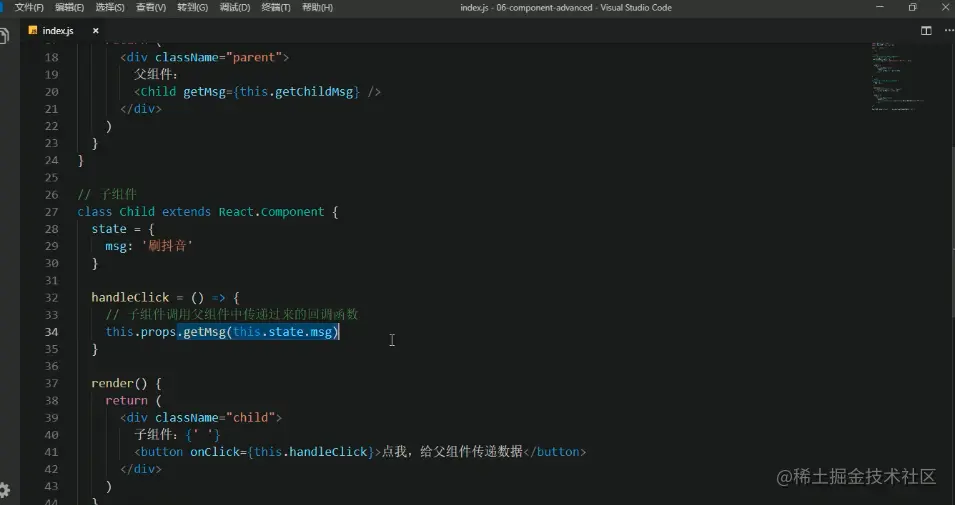Open the 终端(T) menu

[x=275, y=7]
